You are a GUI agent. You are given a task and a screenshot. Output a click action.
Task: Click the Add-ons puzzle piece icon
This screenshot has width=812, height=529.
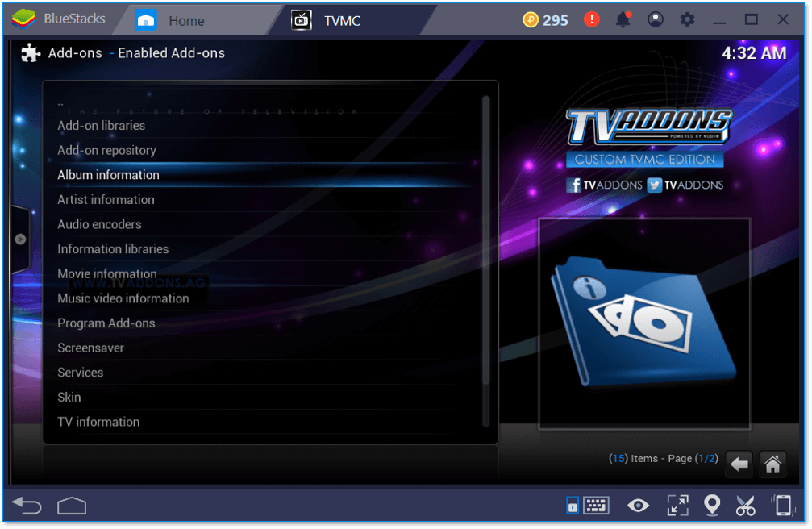pyautogui.click(x=31, y=53)
